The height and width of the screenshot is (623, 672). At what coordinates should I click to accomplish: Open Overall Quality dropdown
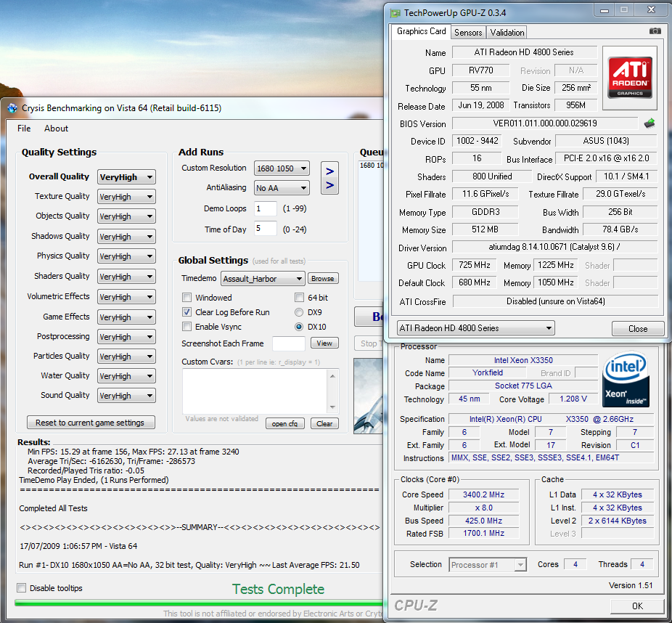[126, 177]
